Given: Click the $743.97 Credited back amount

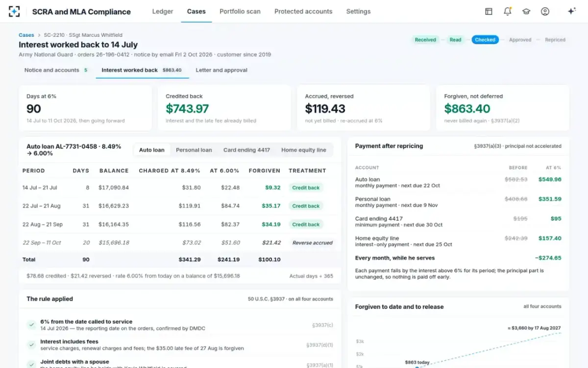Looking at the screenshot, I should (187, 108).
